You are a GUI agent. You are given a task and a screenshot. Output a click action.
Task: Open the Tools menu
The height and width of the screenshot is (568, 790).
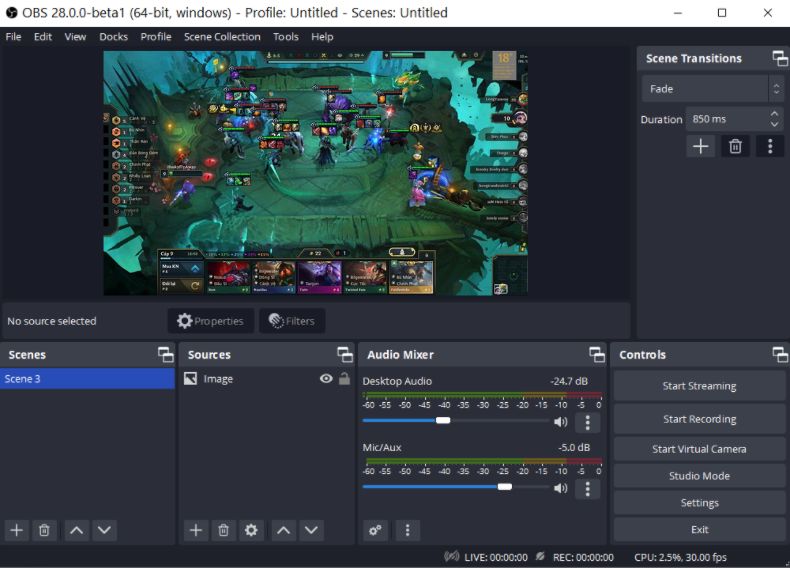tap(286, 37)
